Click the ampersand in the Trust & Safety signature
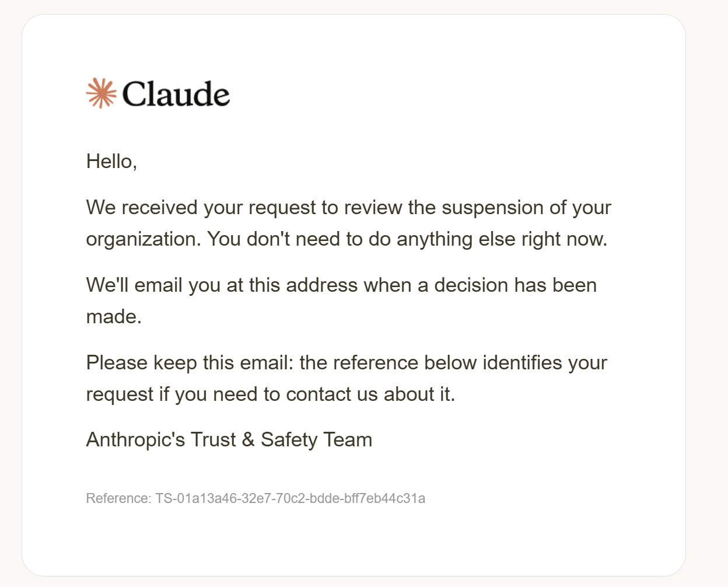The image size is (728, 587). (x=249, y=440)
